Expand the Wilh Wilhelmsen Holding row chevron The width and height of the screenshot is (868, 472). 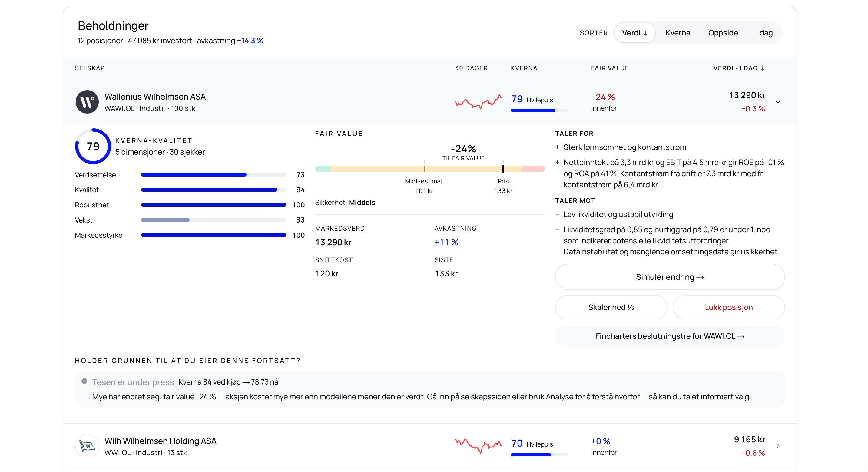point(778,446)
